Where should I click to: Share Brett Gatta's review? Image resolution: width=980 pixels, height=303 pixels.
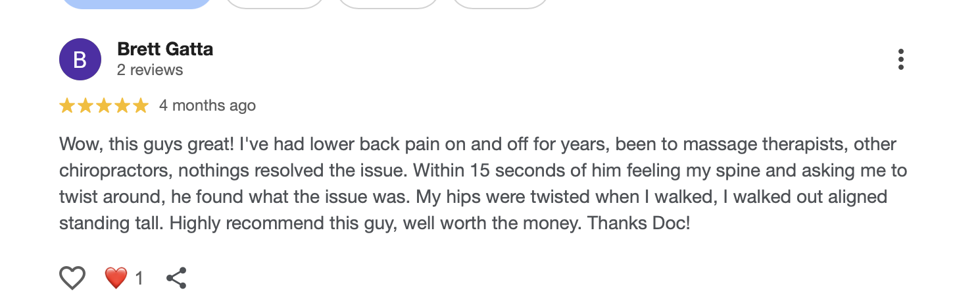pyautogui.click(x=176, y=278)
